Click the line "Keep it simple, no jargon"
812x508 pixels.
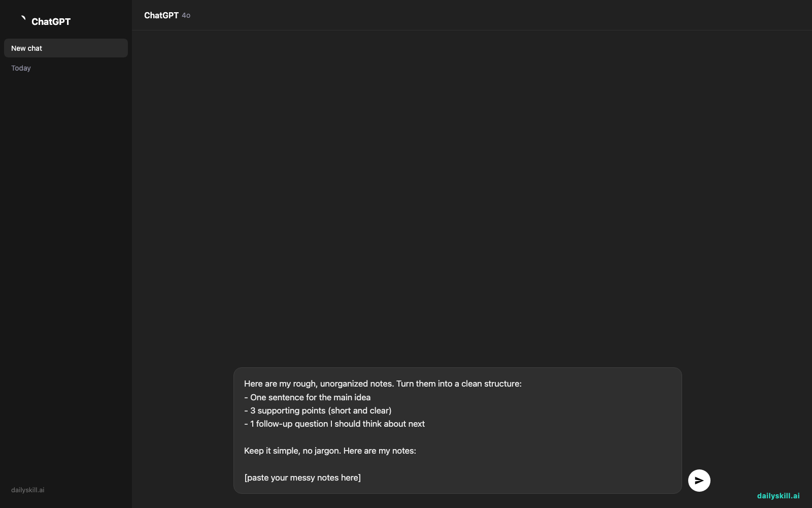[293, 451]
